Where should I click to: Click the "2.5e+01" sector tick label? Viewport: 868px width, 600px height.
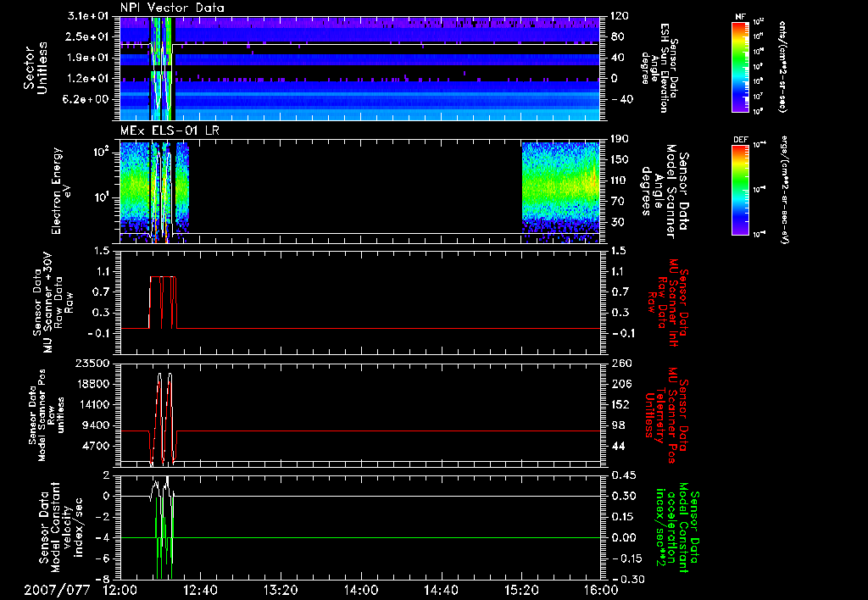coord(89,36)
